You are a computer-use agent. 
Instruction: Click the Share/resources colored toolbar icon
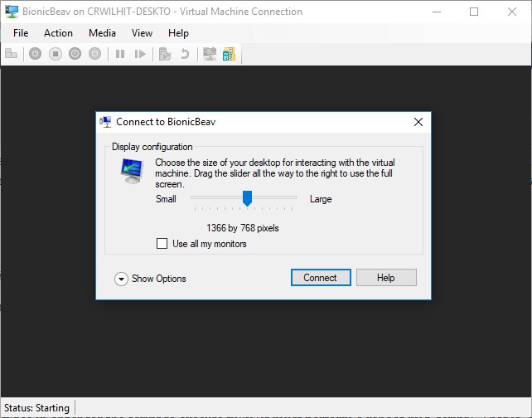click(x=229, y=54)
